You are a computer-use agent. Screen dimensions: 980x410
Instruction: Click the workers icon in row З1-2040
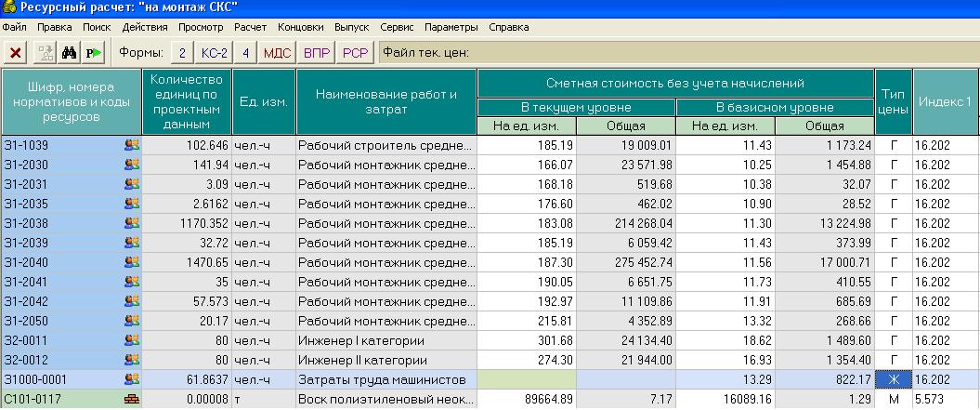tap(132, 261)
